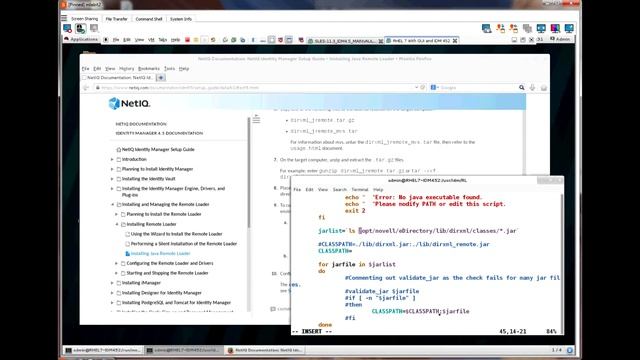Click the VMware library toggle icon left of File

point(106,40)
